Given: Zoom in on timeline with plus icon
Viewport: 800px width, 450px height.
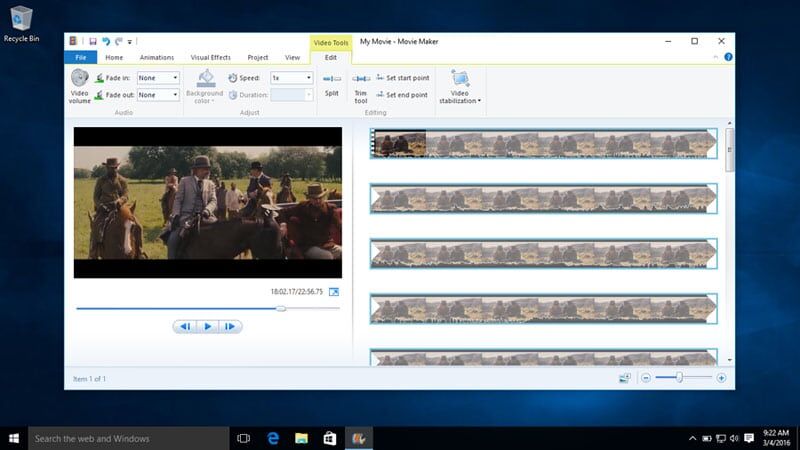Looking at the screenshot, I should [721, 378].
